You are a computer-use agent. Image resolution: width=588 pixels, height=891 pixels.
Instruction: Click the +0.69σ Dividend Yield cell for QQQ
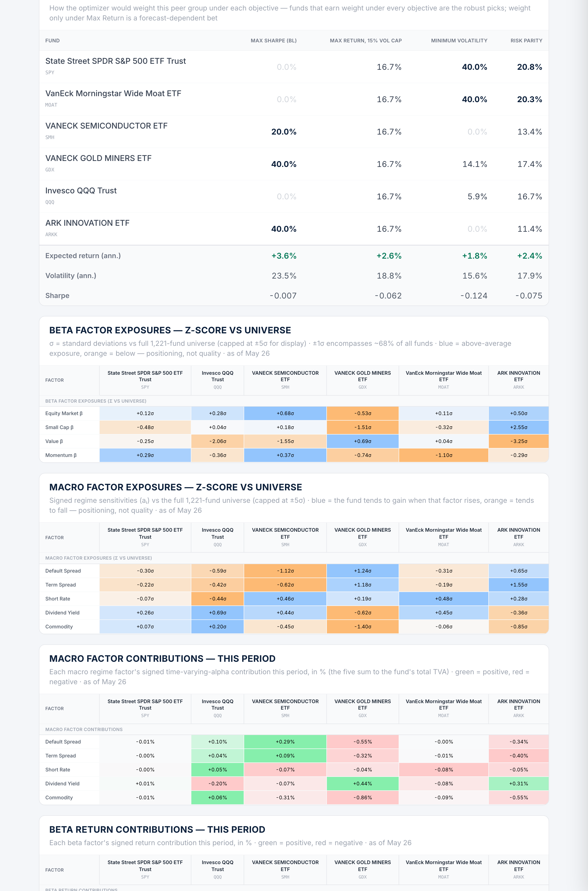point(218,613)
